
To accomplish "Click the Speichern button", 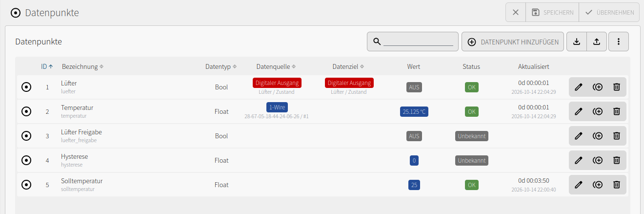I will 552,12.
